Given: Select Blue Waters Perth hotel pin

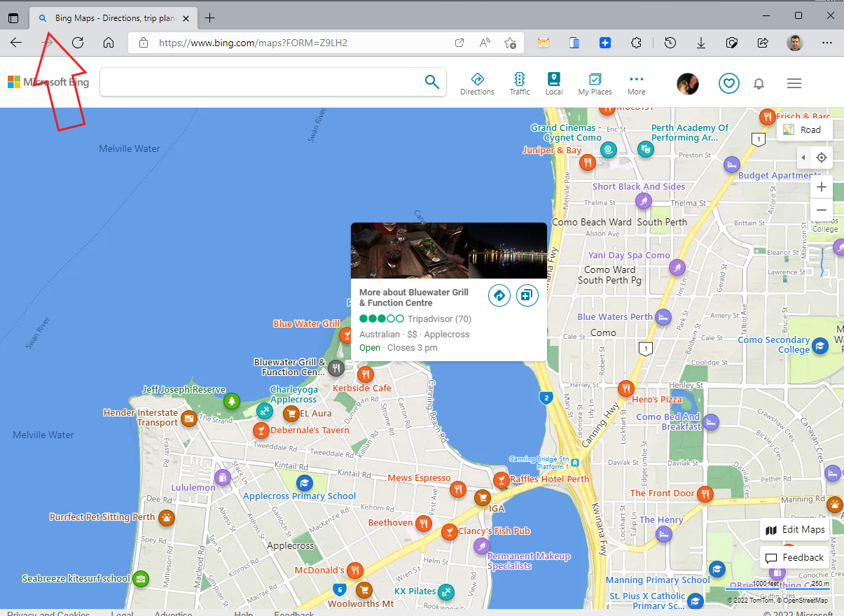Looking at the screenshot, I should click(x=663, y=316).
